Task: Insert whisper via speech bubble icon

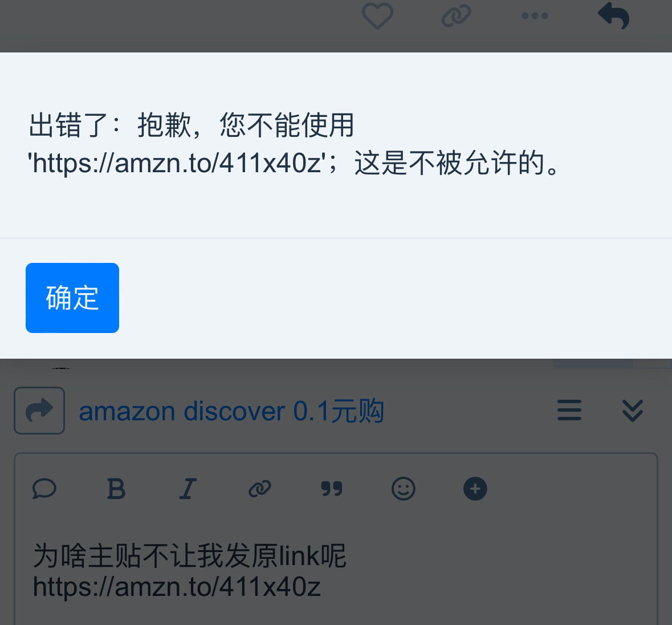Action: 44,489
